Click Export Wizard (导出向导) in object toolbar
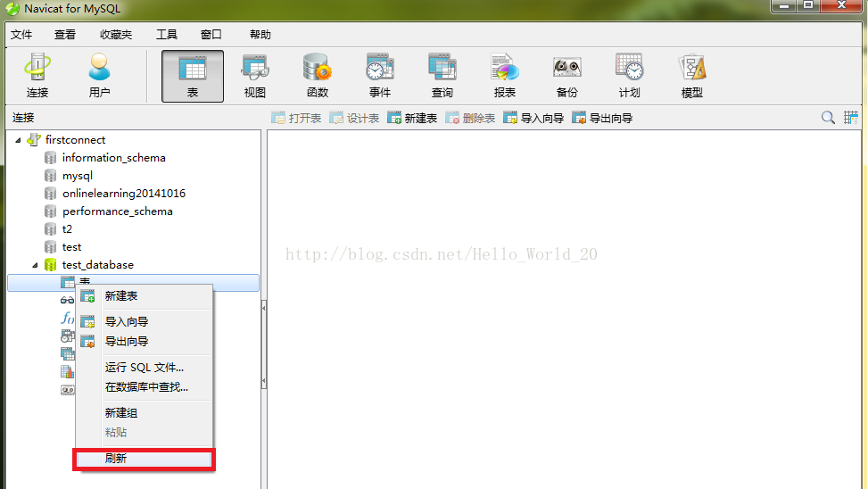The width and height of the screenshot is (868, 489). [602, 118]
